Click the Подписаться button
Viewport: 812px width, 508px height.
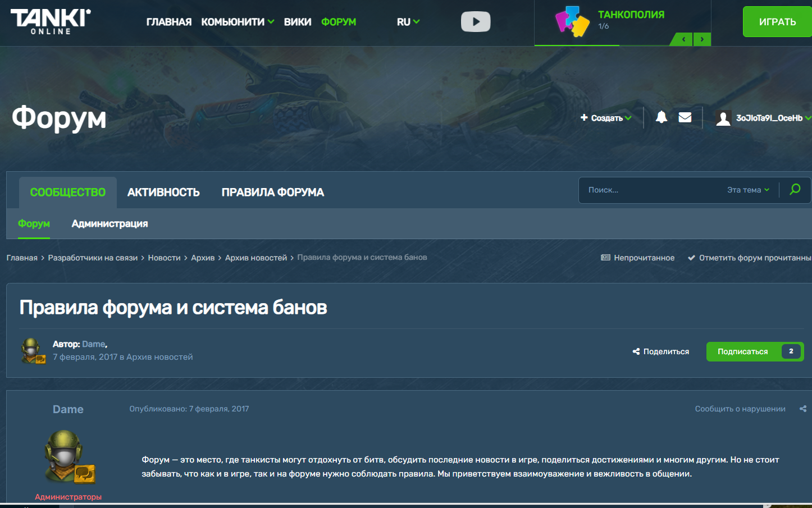(755, 351)
